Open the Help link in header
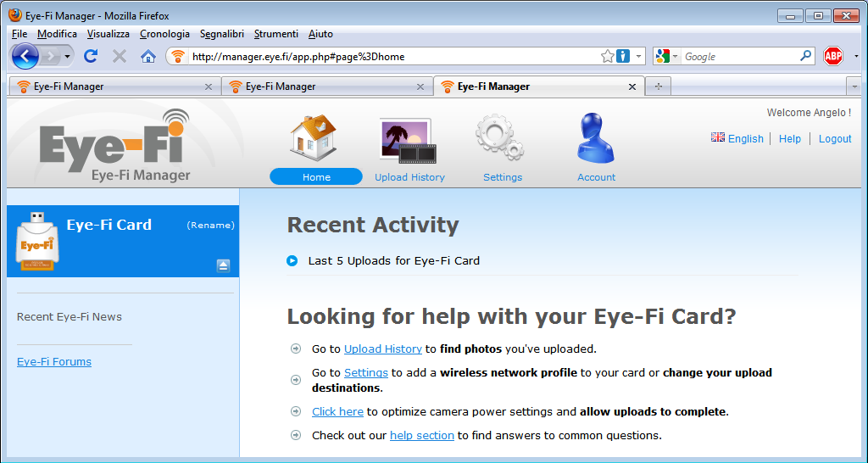Screen dimensions: 868x463 click(x=790, y=139)
